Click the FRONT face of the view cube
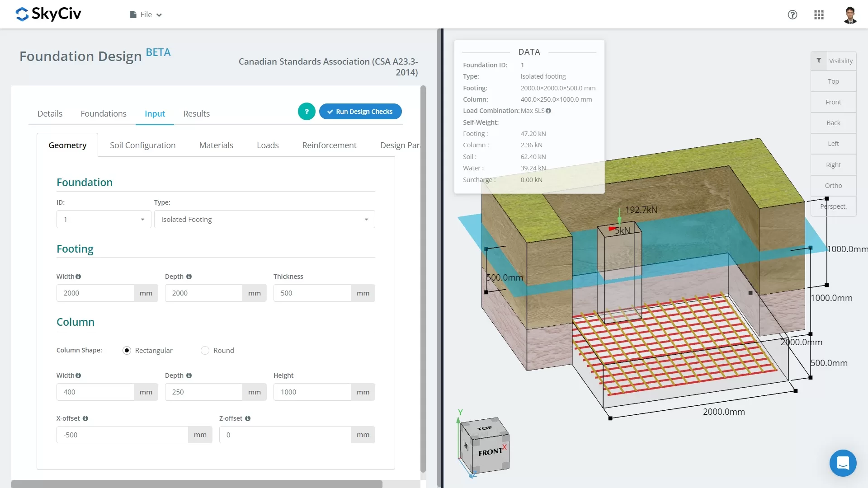Viewport: 868px width, 488px height. 491,453
